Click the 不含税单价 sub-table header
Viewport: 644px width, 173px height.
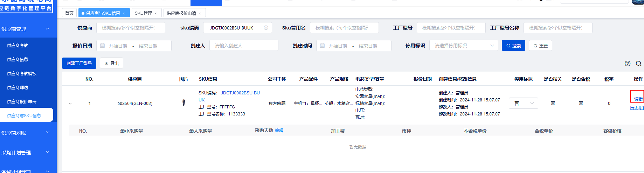475,131
